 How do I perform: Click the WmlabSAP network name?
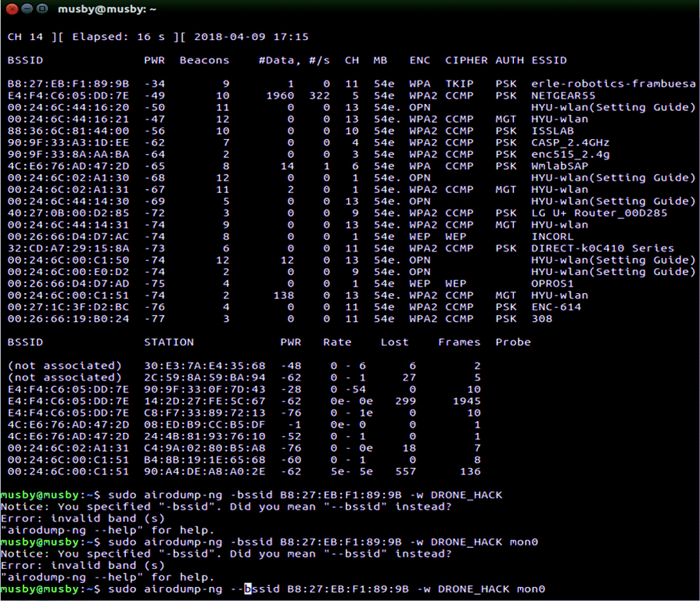pyautogui.click(x=559, y=166)
